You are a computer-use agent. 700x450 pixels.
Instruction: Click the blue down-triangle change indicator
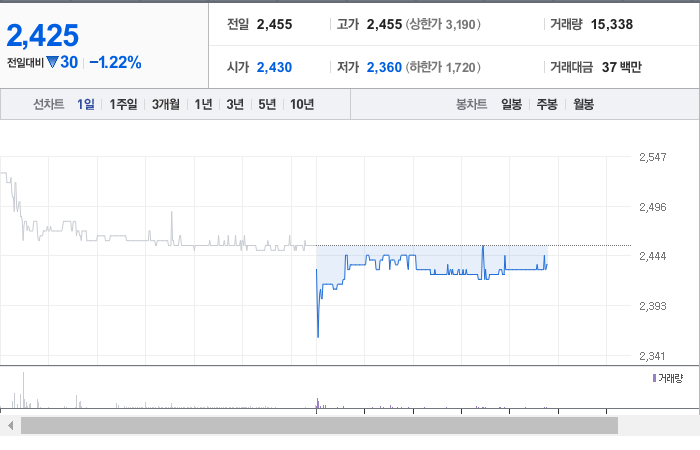(52, 62)
